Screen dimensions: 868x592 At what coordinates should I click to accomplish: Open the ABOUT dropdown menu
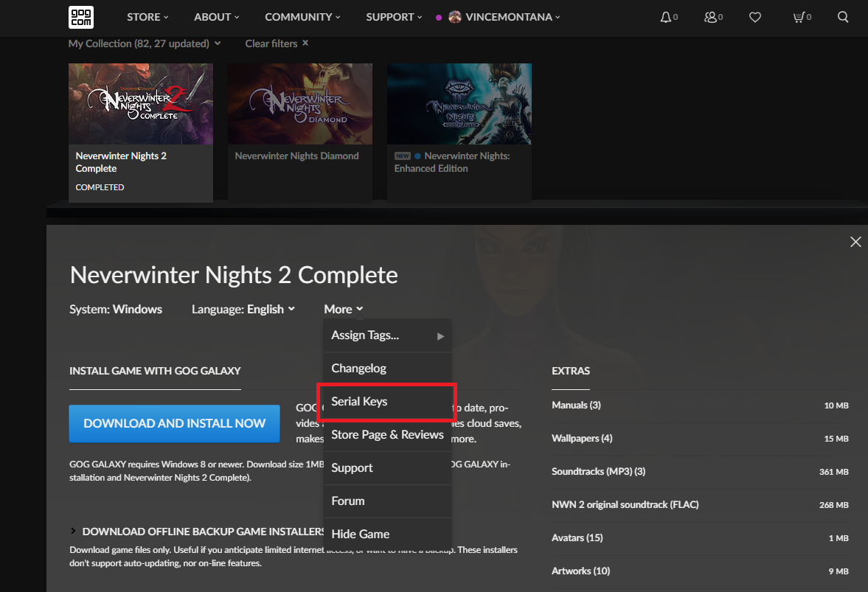pos(216,17)
